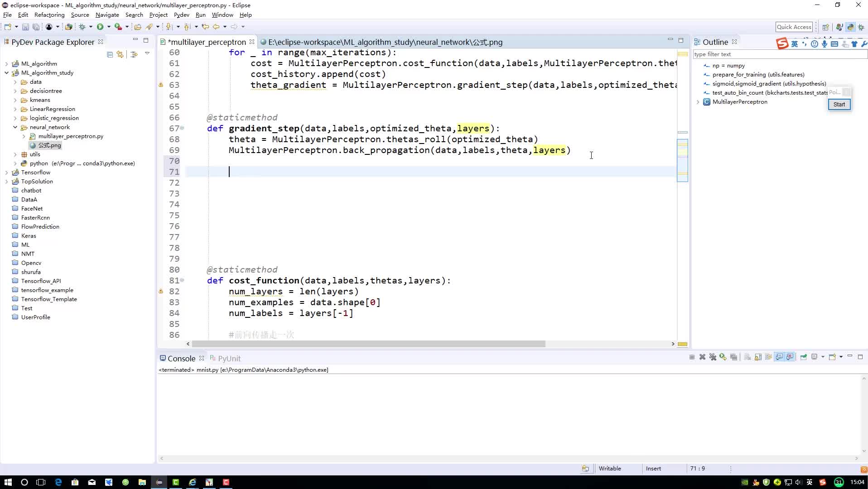Click the Previous Annotation arrow icon

click(x=187, y=27)
